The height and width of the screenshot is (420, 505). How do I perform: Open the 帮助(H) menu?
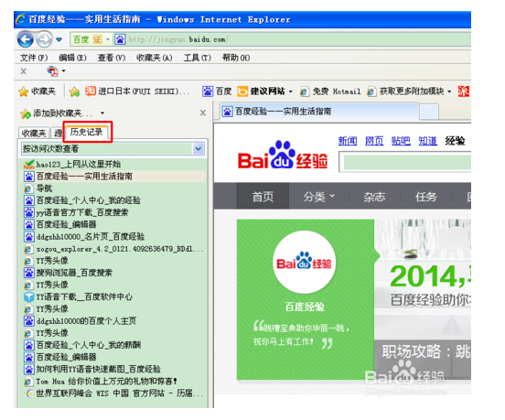pos(236,58)
